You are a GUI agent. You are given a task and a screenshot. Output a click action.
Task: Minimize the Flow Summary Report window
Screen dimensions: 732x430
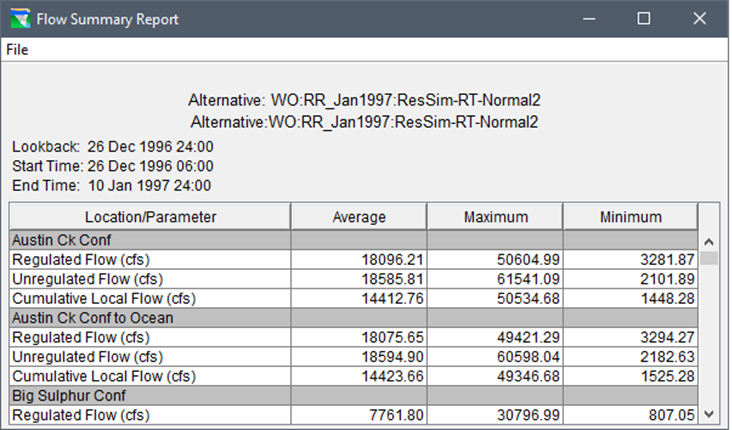(589, 19)
